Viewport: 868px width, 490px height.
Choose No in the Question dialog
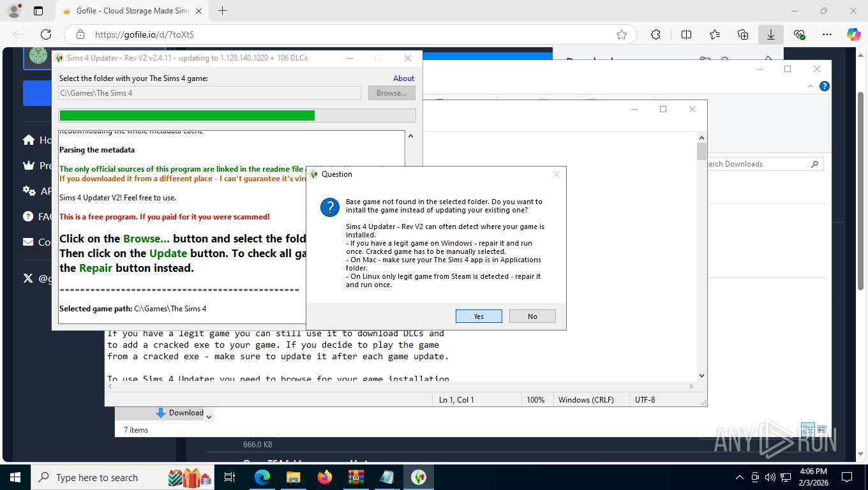coord(532,316)
